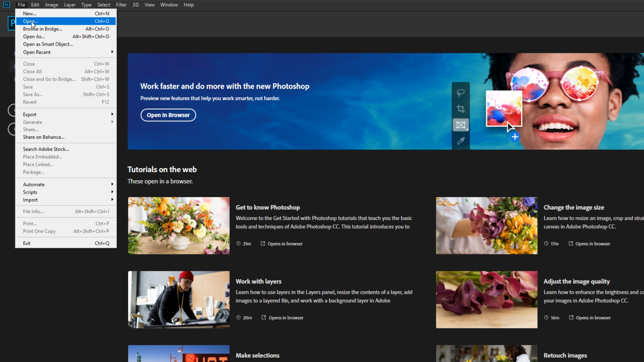Click 'Opens in browser' under Work with layers
This screenshot has height=362, width=644.
tap(286, 318)
